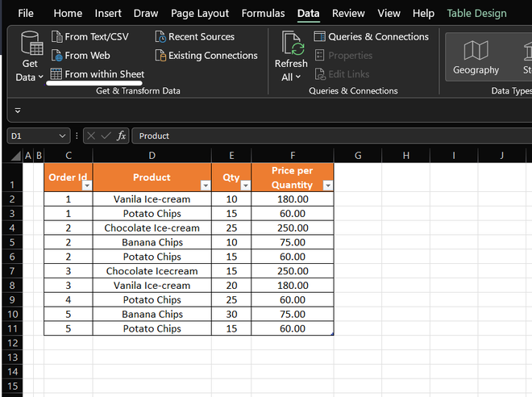Select Potato Chips cell in row 11
The width and height of the screenshot is (532, 397).
tap(152, 328)
